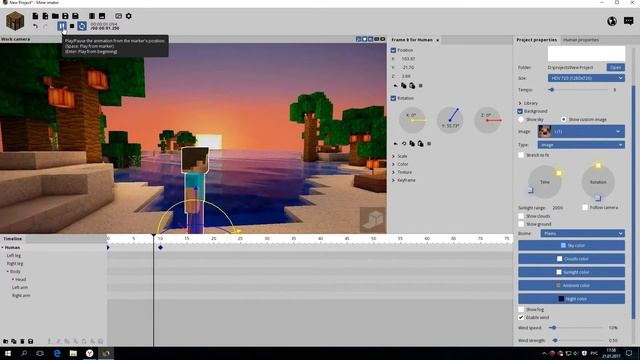This screenshot has height=360, width=640.
Task: Open the background Image dropdown
Action: point(581,131)
